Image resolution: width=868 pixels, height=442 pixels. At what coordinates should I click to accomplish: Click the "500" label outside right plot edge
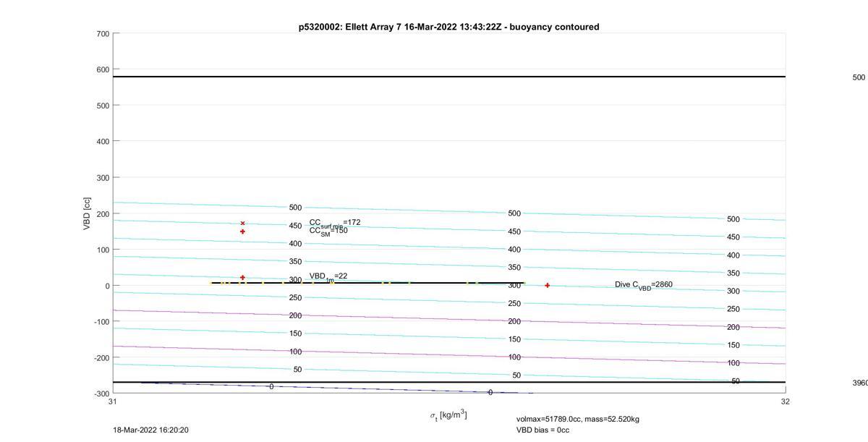(x=859, y=77)
